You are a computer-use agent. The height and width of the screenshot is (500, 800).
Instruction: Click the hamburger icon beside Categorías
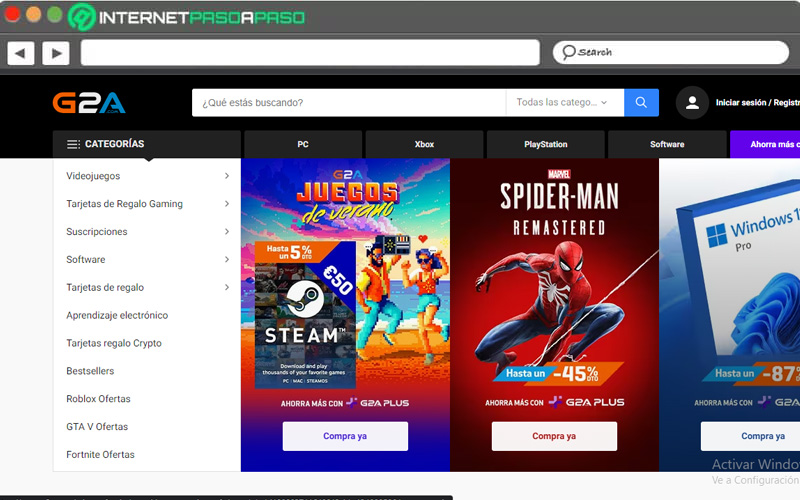pyautogui.click(x=73, y=144)
